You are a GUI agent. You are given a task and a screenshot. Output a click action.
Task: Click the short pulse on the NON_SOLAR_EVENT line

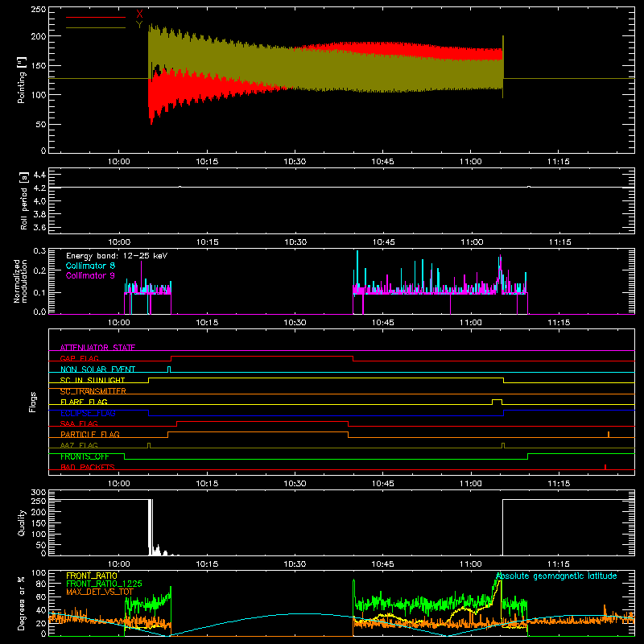169,369
